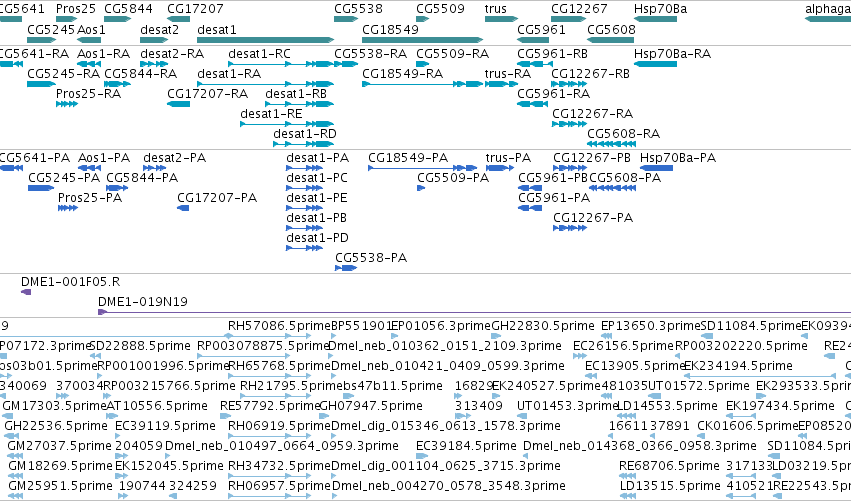This screenshot has height=501, width=851.
Task: Click the CG5538-PA protein label
Action: pos(371,258)
